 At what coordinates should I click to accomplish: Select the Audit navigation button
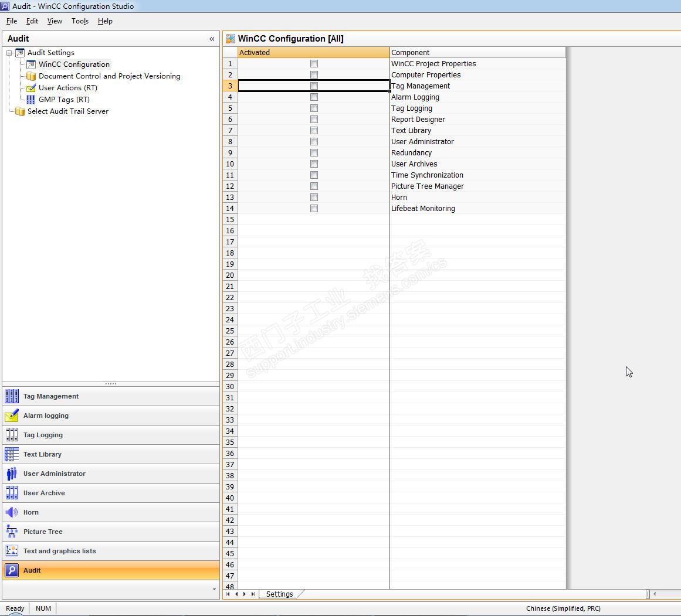111,570
